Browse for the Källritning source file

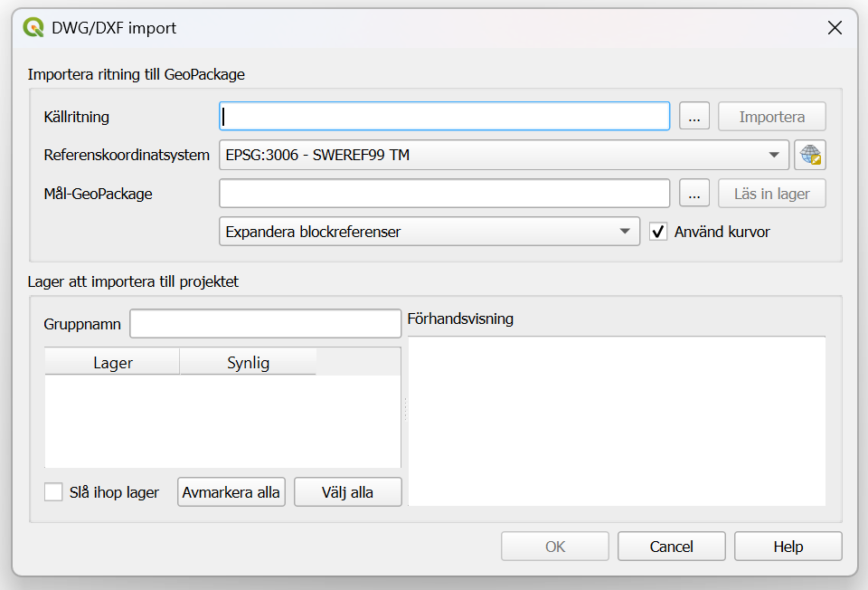[694, 117]
